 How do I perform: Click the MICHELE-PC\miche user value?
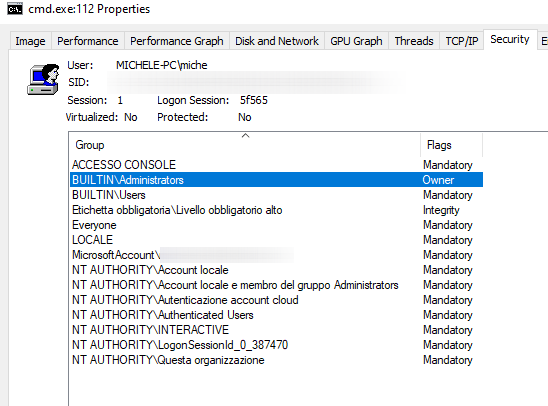[x=161, y=65]
